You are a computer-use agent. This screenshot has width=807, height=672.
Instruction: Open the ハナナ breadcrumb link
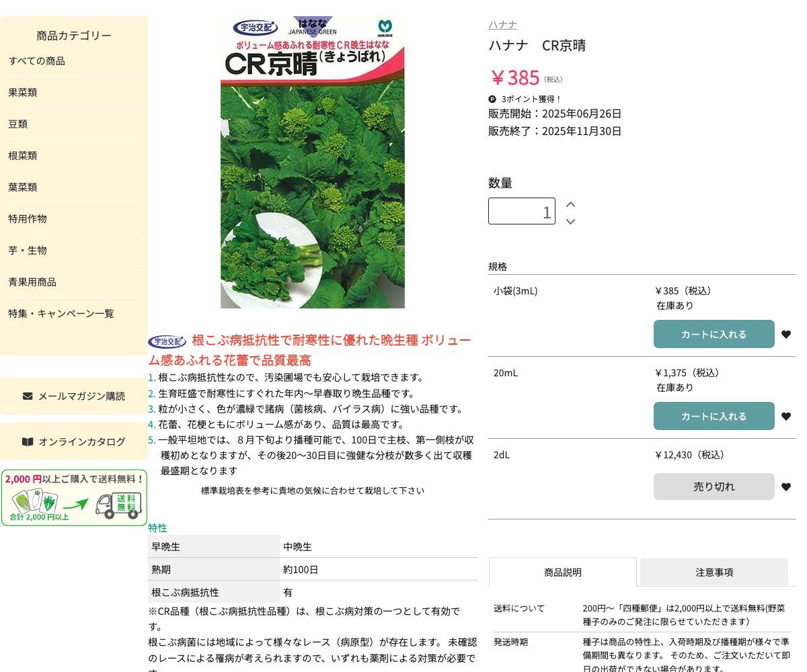pyautogui.click(x=502, y=24)
